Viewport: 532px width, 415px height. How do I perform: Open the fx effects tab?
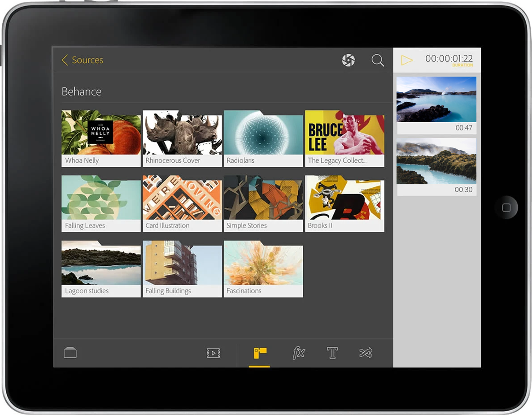(299, 353)
